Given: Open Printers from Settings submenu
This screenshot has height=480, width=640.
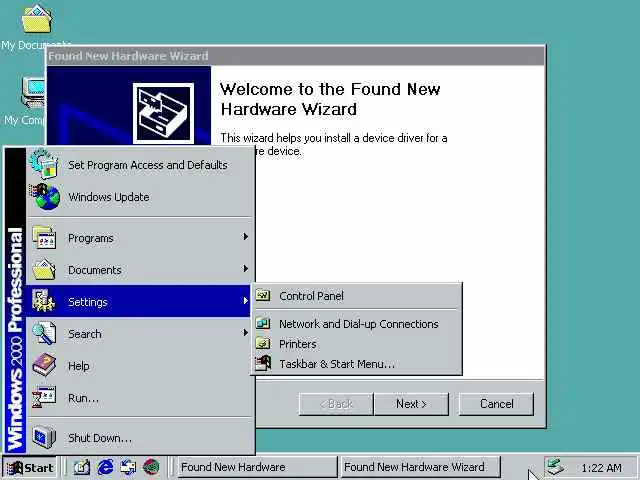Looking at the screenshot, I should 356,344.
